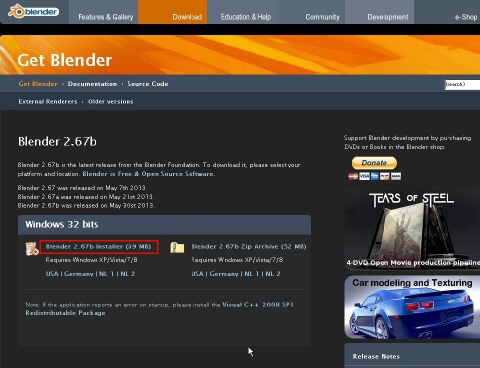Click the yellow Donate button
This screenshot has height=368, width=480.
(374, 163)
